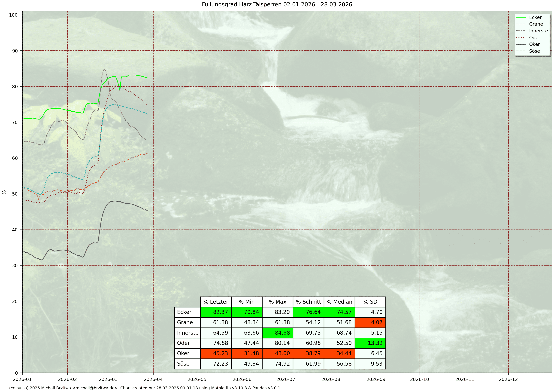Select the Söse legend entry

click(x=534, y=51)
